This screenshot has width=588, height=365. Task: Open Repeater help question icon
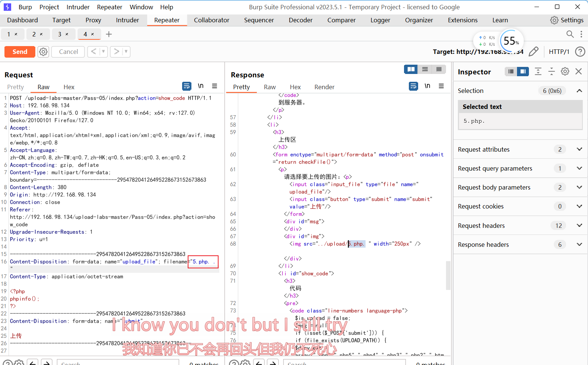[x=580, y=52]
